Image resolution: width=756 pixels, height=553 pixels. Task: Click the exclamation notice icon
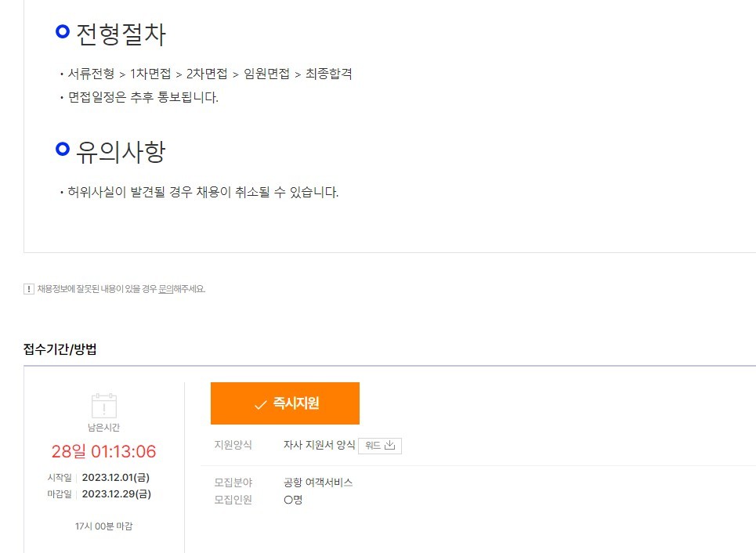coord(29,289)
